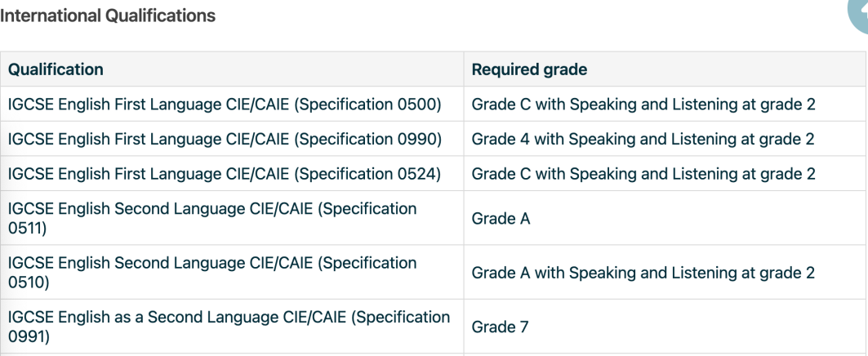Select the Specification 0524 qualification cell
Screen dimensions: 868x356
point(232,174)
